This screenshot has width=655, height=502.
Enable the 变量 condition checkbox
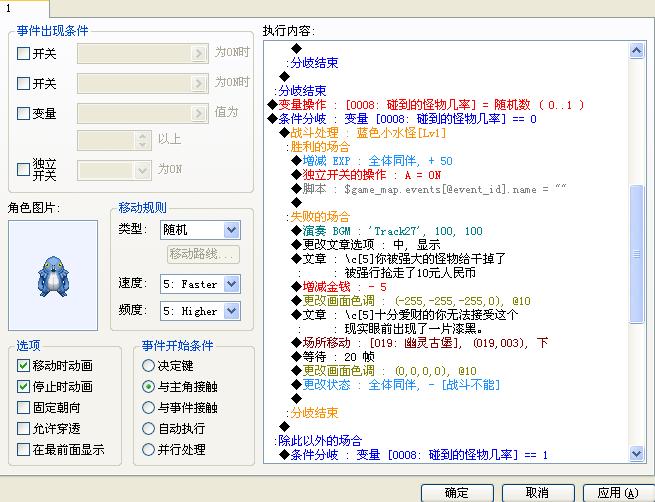(23, 114)
